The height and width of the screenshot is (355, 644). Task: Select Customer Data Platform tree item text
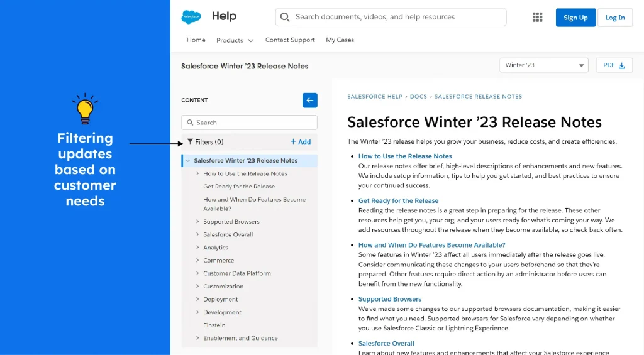[x=237, y=273]
